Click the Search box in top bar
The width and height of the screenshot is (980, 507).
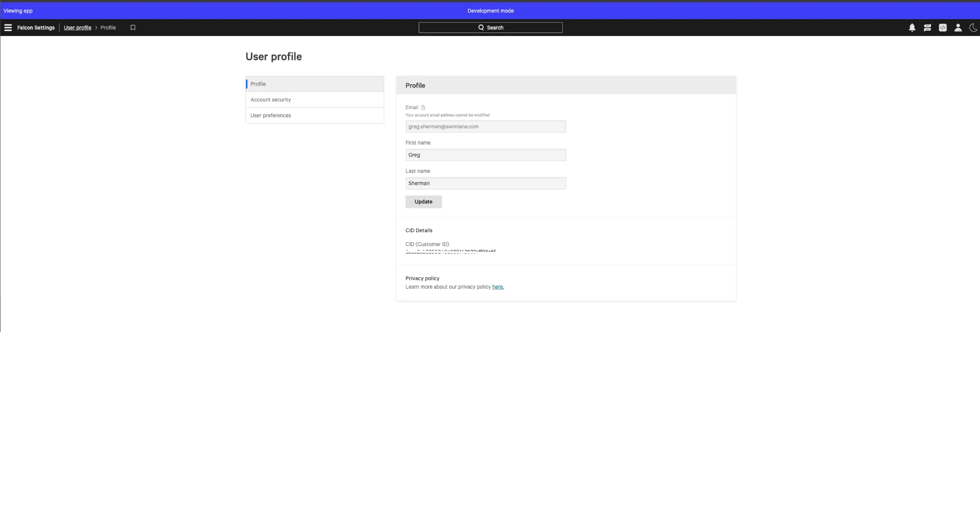point(490,28)
